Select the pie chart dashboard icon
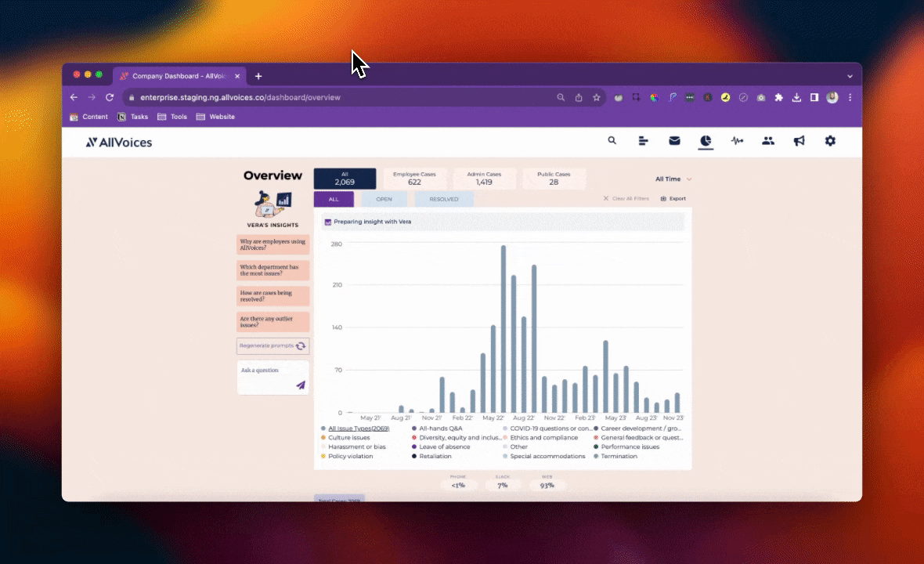 point(706,141)
